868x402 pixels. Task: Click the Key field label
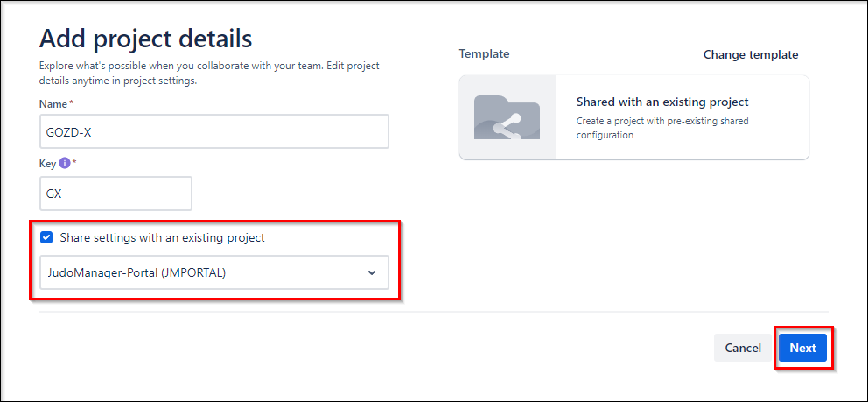(48, 164)
